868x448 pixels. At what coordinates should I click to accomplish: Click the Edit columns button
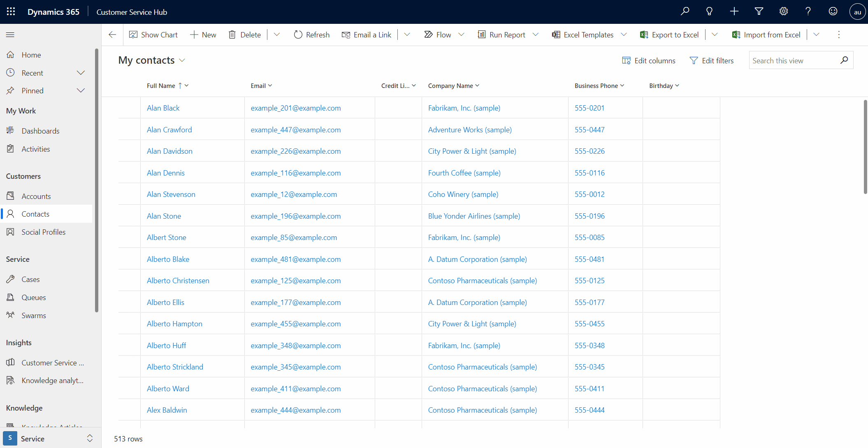click(649, 61)
